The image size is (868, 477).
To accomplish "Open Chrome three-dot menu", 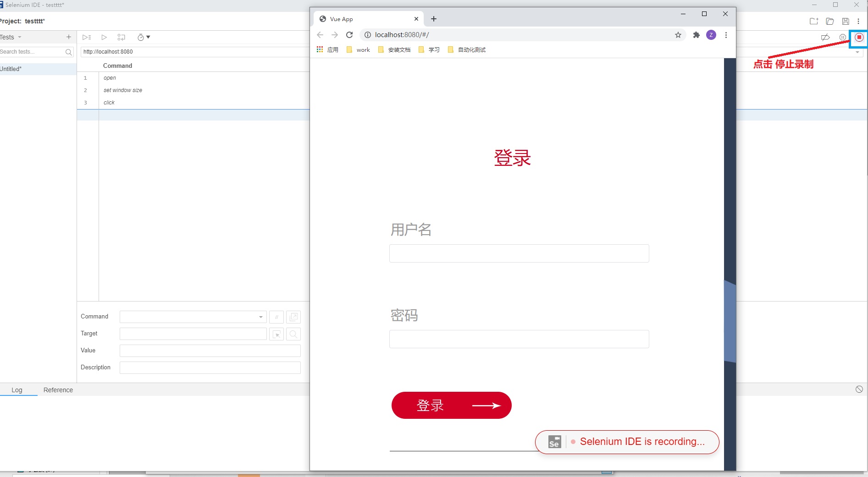I will click(x=726, y=35).
